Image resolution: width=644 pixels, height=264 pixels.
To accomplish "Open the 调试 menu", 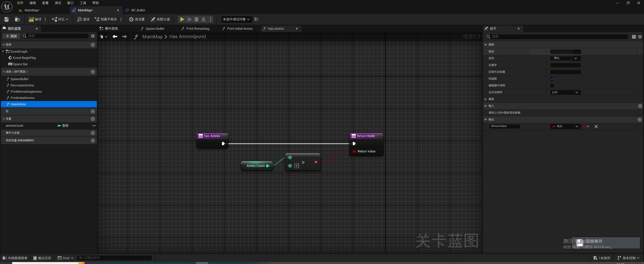I will point(58,3).
